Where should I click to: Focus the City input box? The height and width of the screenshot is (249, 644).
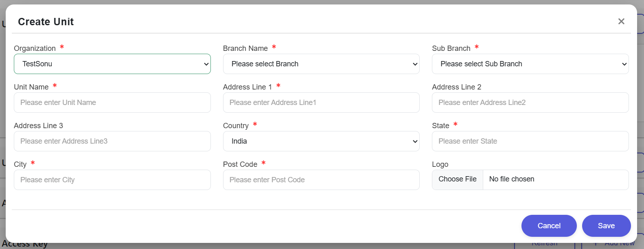tap(112, 180)
